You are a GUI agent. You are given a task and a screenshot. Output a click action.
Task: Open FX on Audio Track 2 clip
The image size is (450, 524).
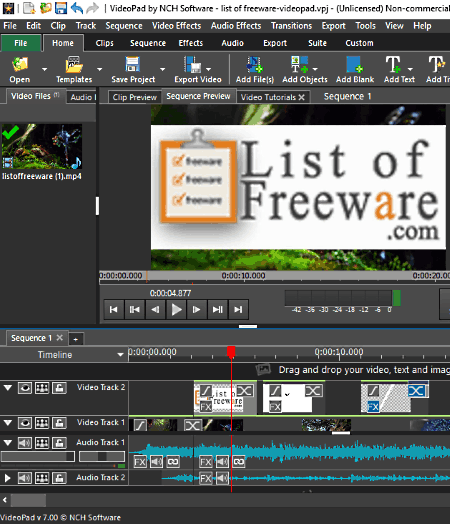[206, 478]
